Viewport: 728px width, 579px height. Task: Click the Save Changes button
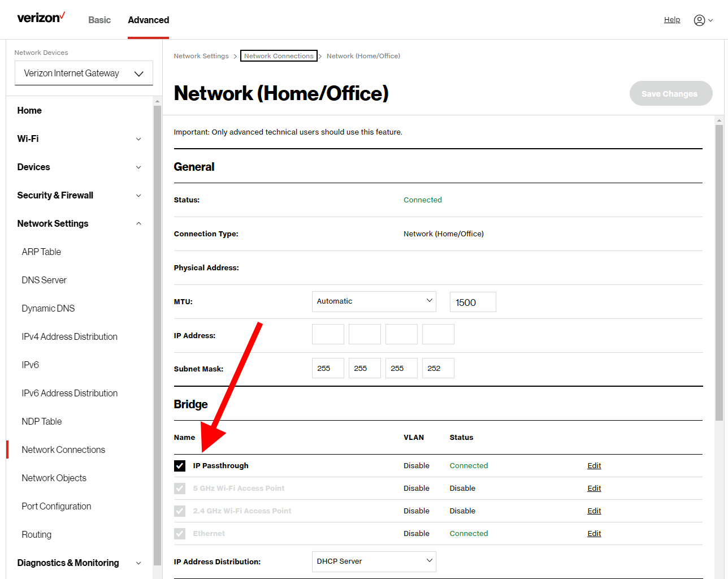(x=670, y=94)
